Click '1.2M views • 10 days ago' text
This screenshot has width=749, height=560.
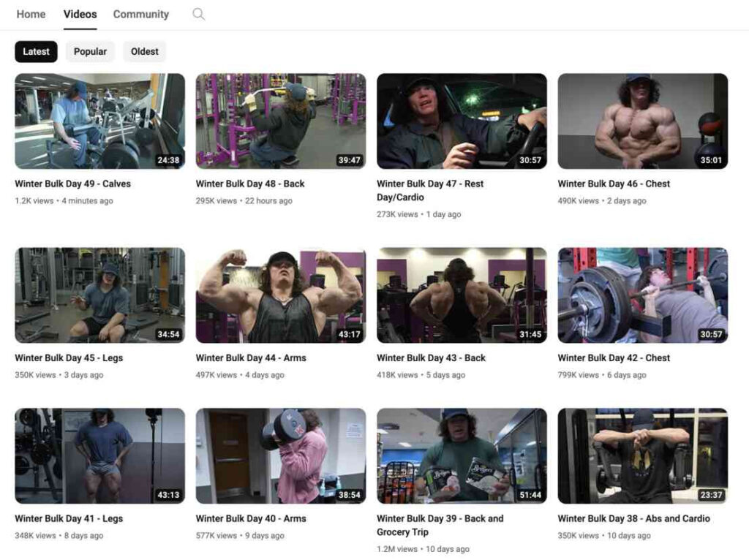click(x=424, y=549)
